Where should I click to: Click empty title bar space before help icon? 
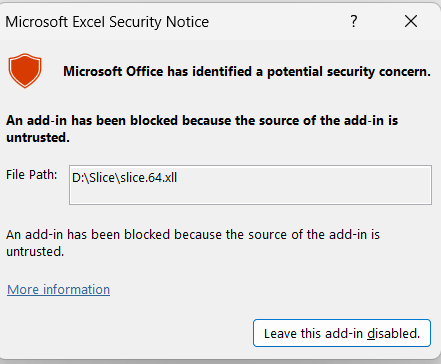(x=280, y=22)
